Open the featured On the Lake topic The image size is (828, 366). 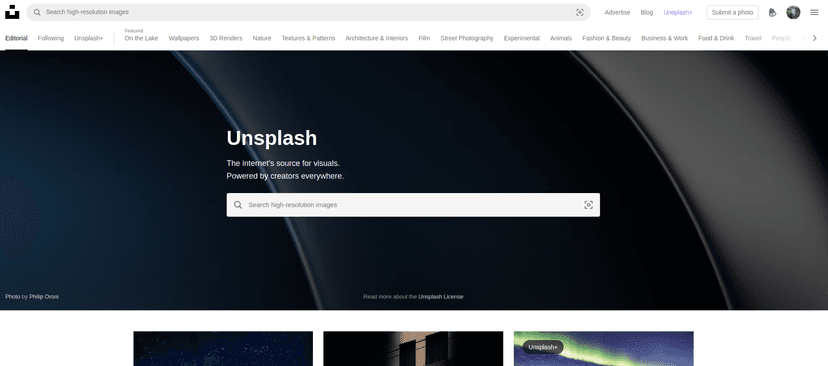point(141,38)
